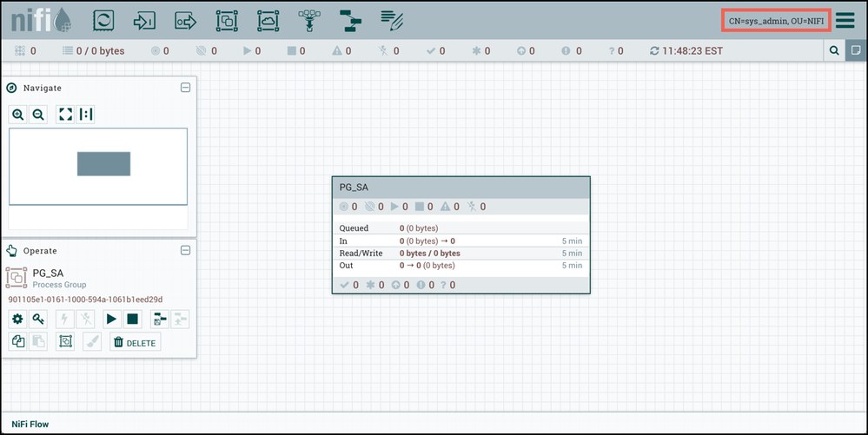The width and height of the screenshot is (868, 435).
Task: Select the Funnel toolbar icon
Action: [309, 21]
